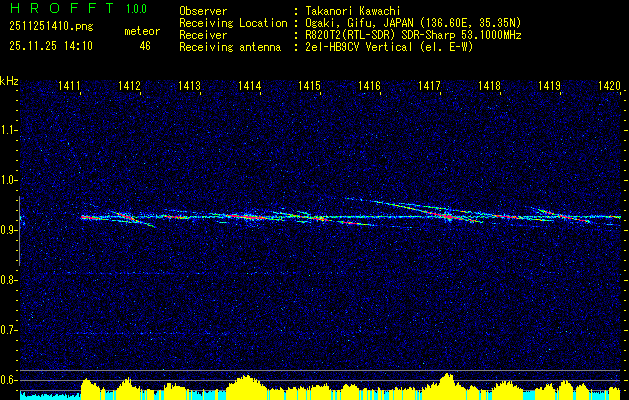
Task: Click the 1416 time marker
Action: [x=369, y=85]
